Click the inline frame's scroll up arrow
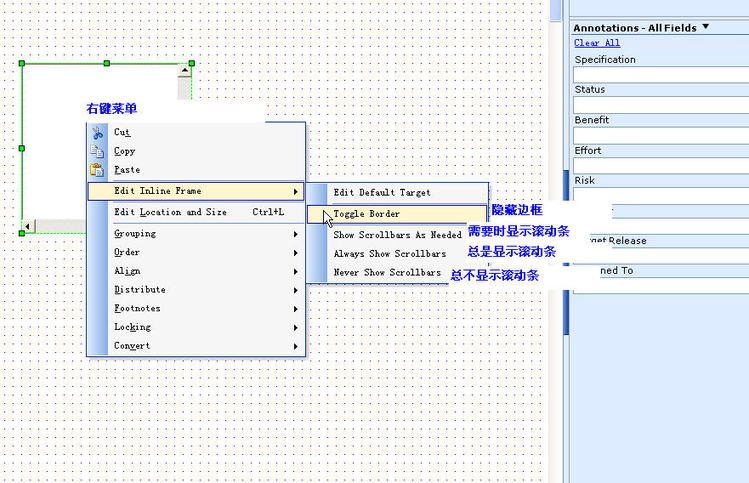Image resolution: width=749 pixels, height=483 pixels. pos(185,71)
